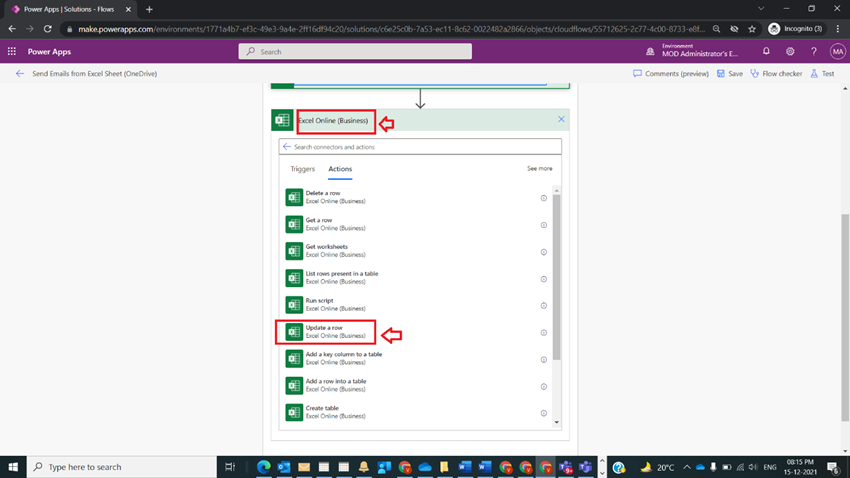Open the help question mark icon
This screenshot has width=850, height=478.
tap(814, 51)
